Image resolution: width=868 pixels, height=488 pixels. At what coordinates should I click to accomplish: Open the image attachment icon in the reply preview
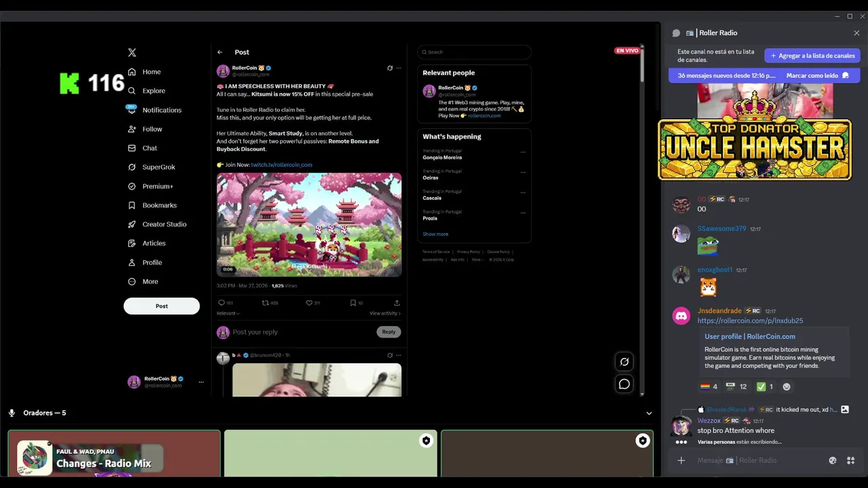click(845, 409)
